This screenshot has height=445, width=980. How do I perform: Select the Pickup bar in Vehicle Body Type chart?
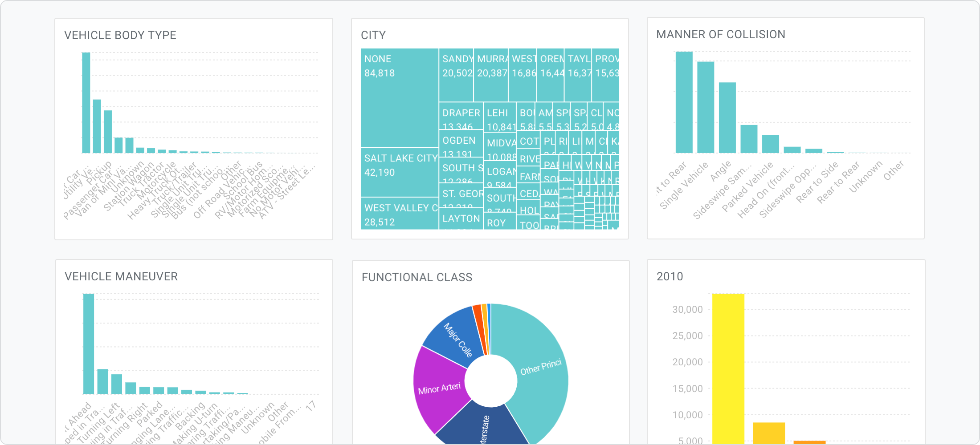[108, 132]
